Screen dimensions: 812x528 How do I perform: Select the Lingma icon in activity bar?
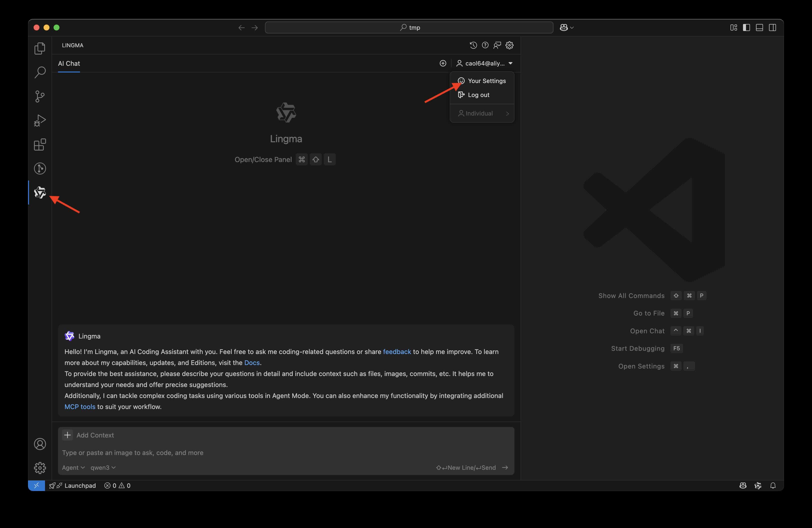pos(40,192)
